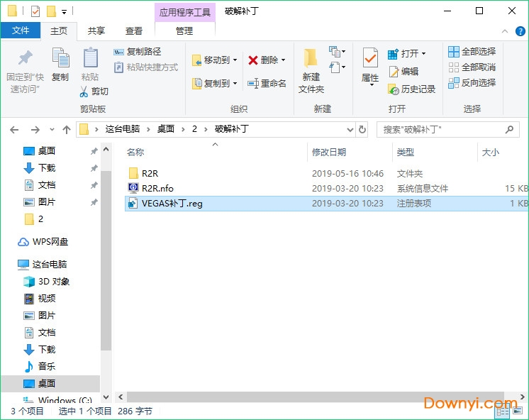Select 音乐 in navigation pane
Viewport: 529px width, 420px height.
click(40, 366)
